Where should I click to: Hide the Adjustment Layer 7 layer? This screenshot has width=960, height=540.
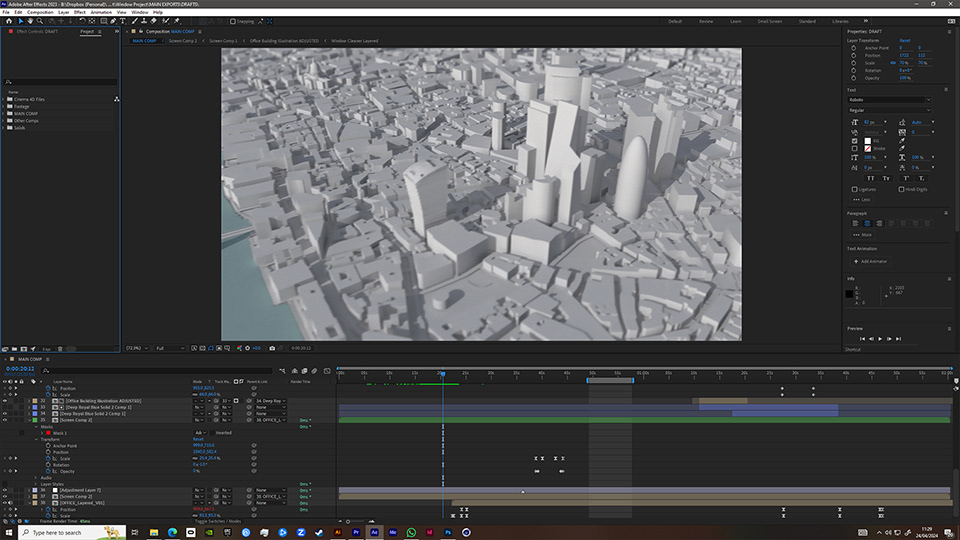[5, 490]
